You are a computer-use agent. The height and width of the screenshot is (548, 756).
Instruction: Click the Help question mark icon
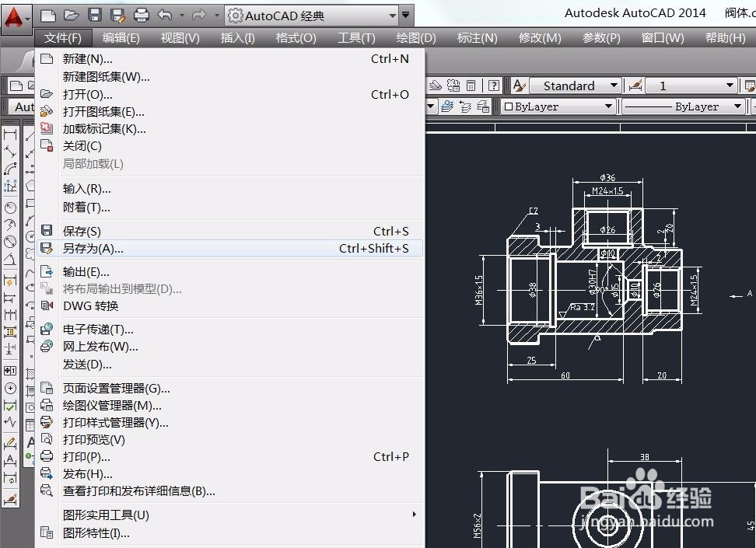[494, 86]
